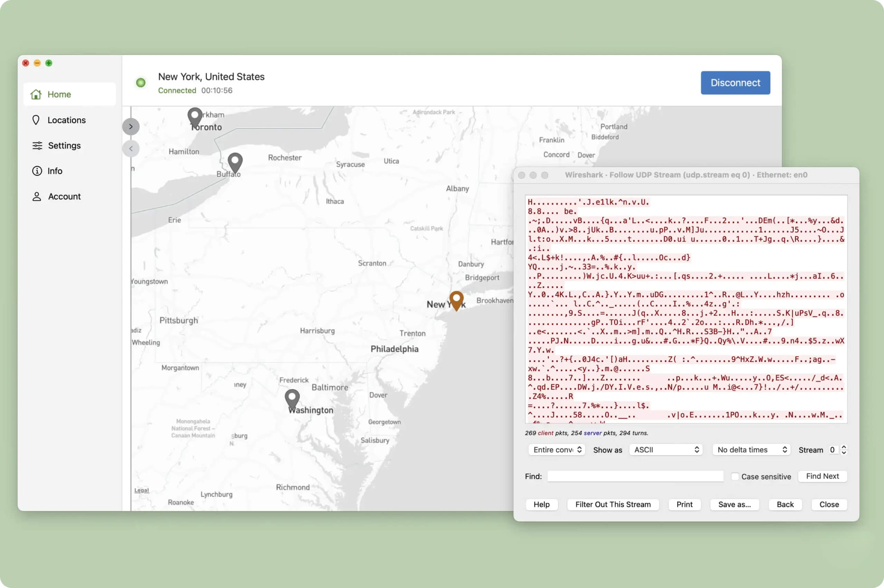The width and height of the screenshot is (884, 588).
Task: Select the Washington map pin
Action: click(x=292, y=398)
